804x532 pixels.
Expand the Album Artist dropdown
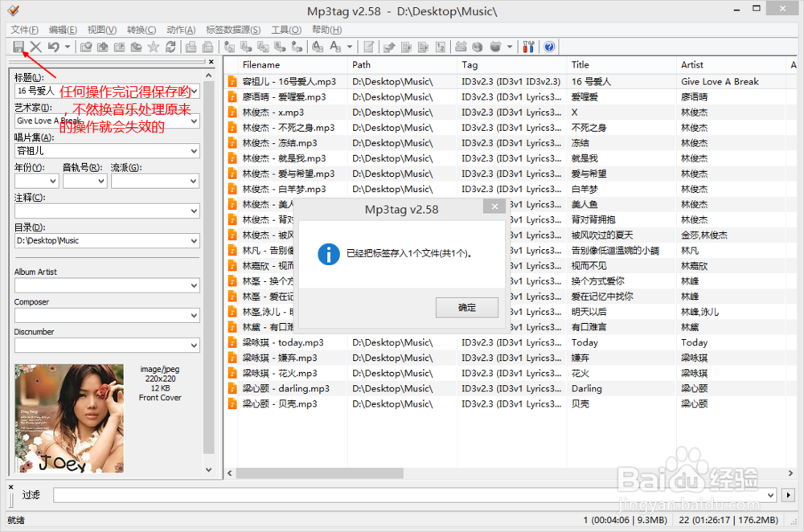(194, 285)
